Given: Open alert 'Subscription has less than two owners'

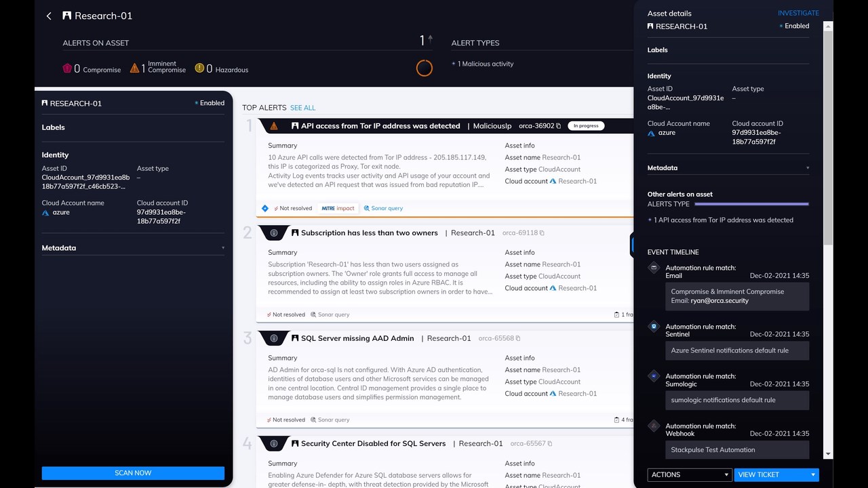Looking at the screenshot, I should (370, 233).
